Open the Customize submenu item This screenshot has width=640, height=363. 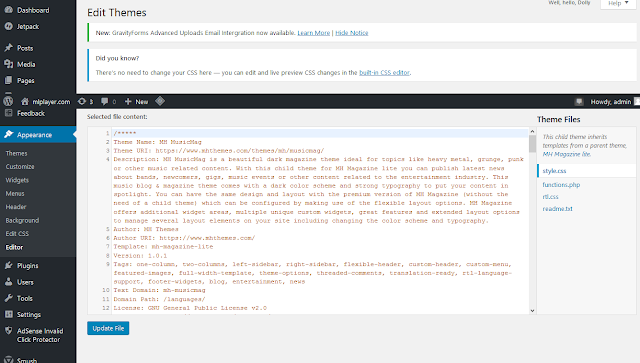(20, 167)
